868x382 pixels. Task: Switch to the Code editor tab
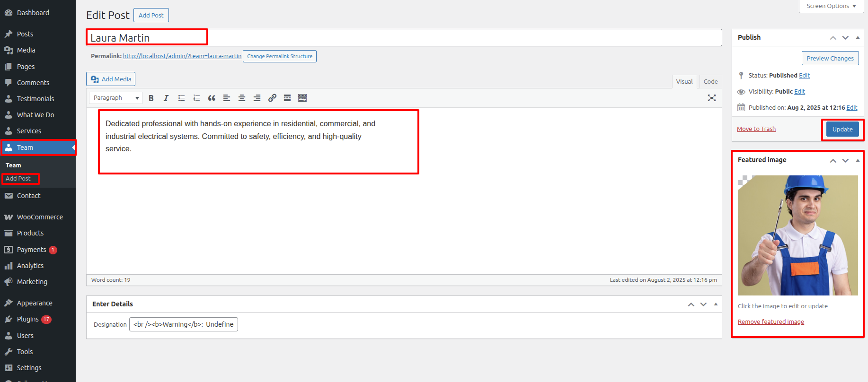710,81
